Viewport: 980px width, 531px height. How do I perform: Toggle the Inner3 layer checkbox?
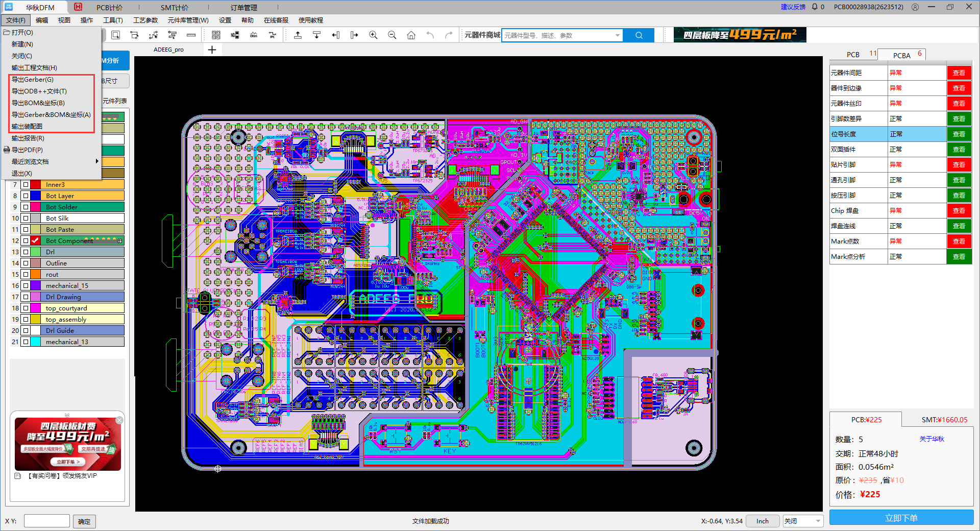click(x=26, y=185)
